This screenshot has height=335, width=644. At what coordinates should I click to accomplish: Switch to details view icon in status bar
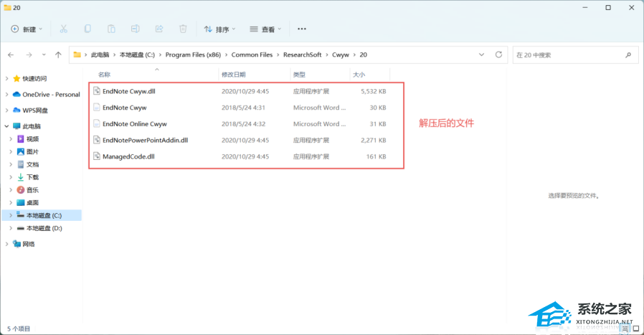tap(625, 329)
